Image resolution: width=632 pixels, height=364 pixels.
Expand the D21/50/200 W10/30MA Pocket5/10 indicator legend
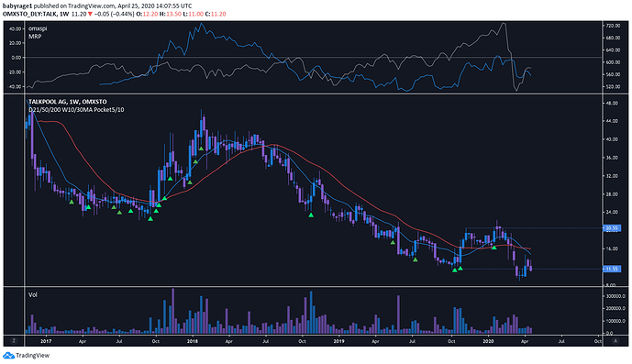coord(76,110)
